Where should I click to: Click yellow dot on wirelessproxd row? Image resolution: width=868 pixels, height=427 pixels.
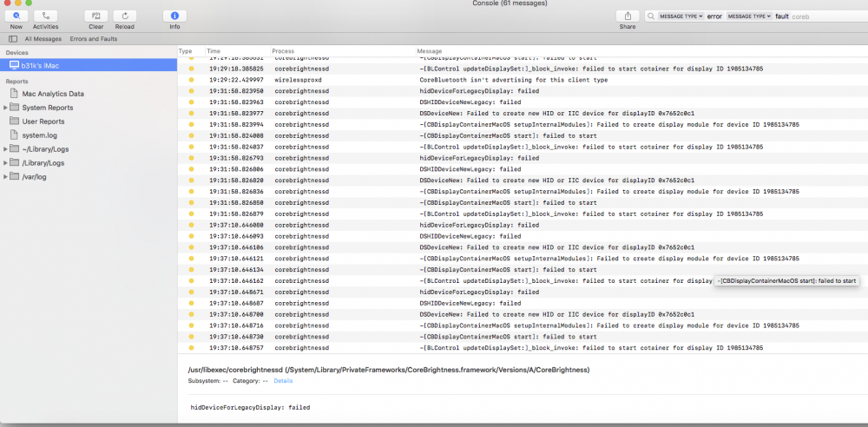192,80
